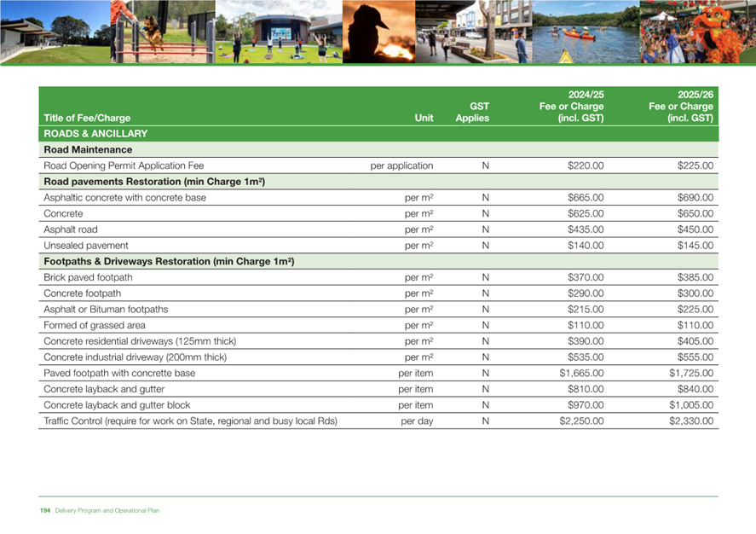Click the $290.00 fee value
The image size is (756, 534).
(x=586, y=293)
